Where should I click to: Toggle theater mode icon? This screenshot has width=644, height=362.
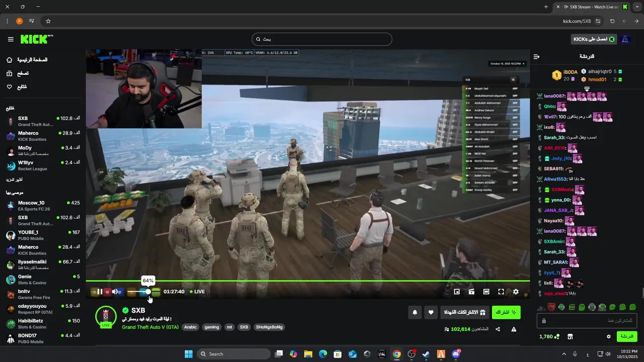click(486, 292)
